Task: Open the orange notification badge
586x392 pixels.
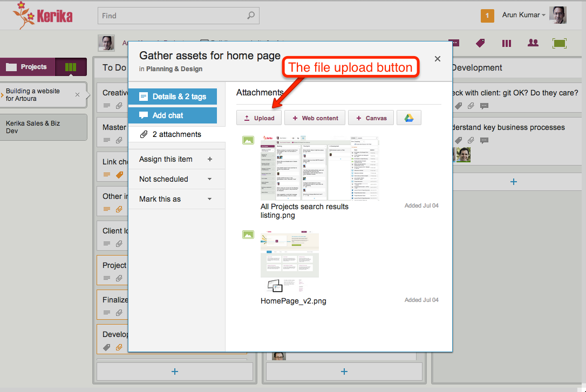Action: [487, 16]
